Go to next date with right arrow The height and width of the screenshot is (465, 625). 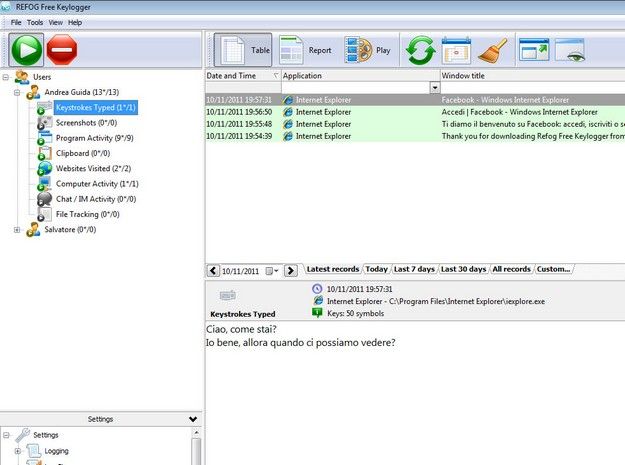(x=290, y=271)
